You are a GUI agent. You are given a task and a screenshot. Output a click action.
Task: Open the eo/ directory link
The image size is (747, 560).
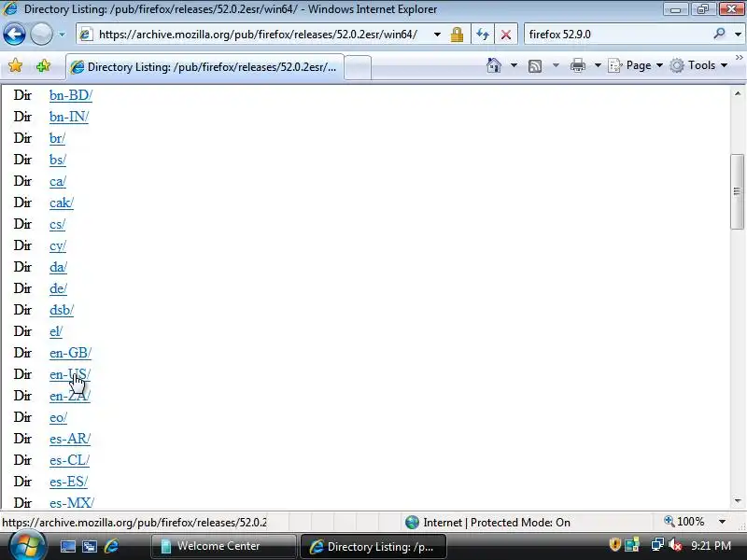(x=58, y=417)
